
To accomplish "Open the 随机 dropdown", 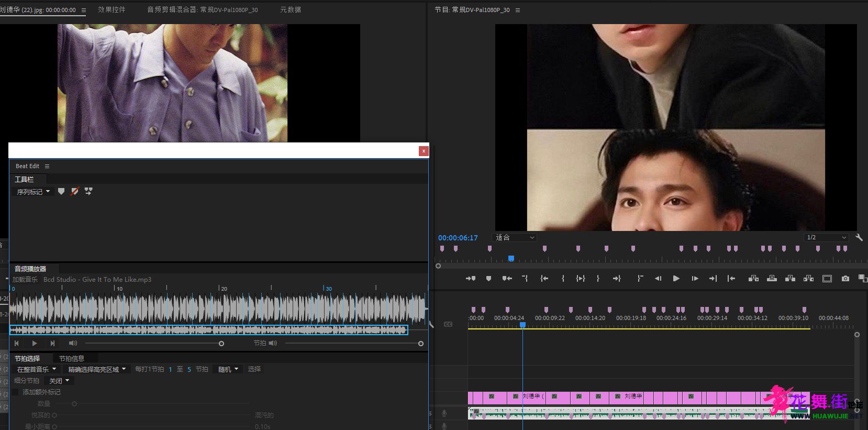I will 228,369.
